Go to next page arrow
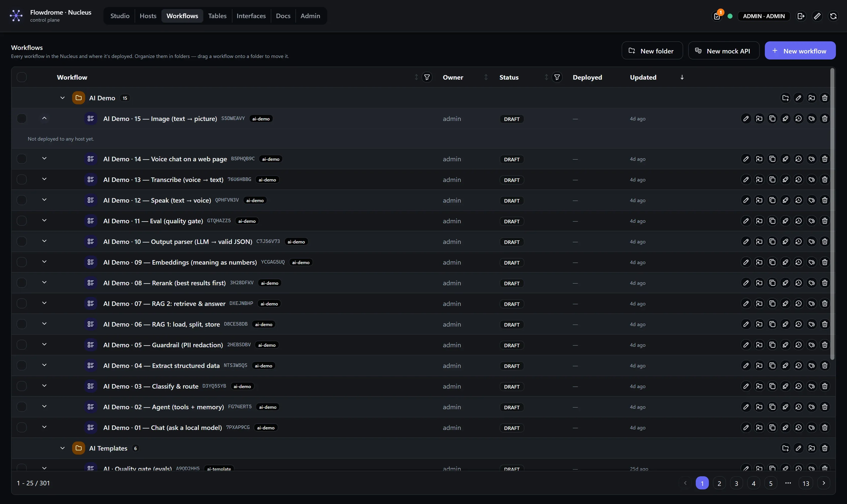This screenshot has width=847, height=504. click(x=824, y=483)
